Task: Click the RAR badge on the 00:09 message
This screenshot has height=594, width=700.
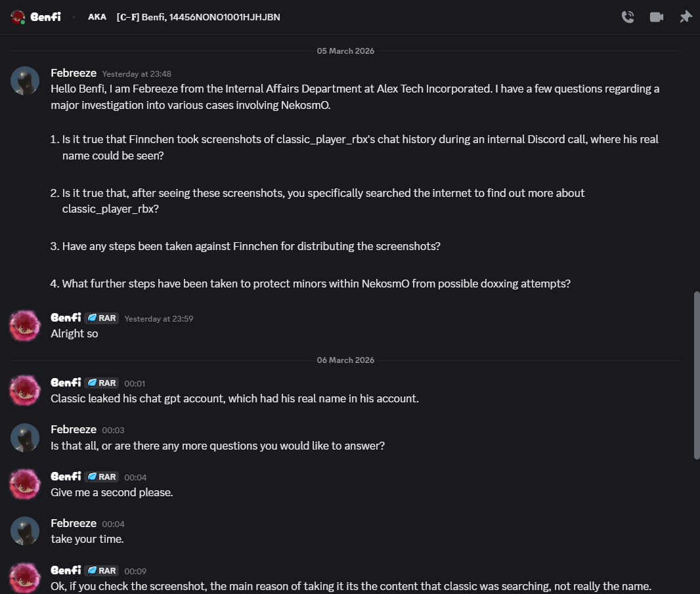Action: (102, 571)
